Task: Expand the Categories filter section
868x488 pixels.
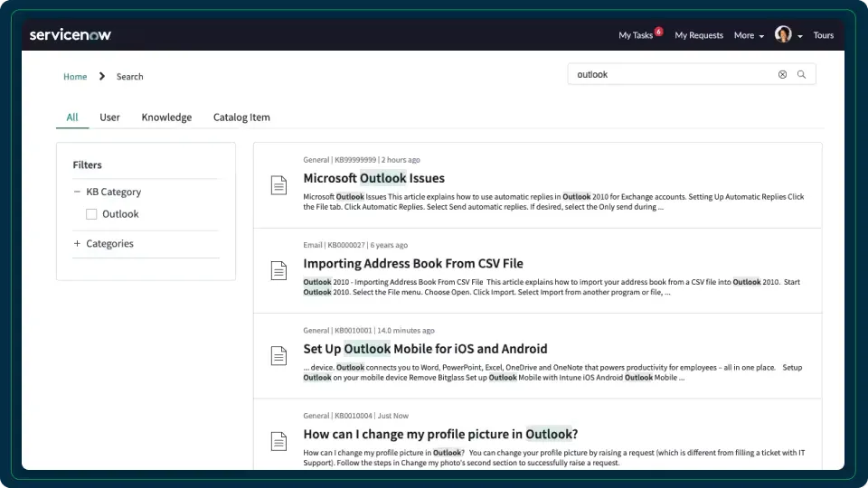Action: click(77, 243)
